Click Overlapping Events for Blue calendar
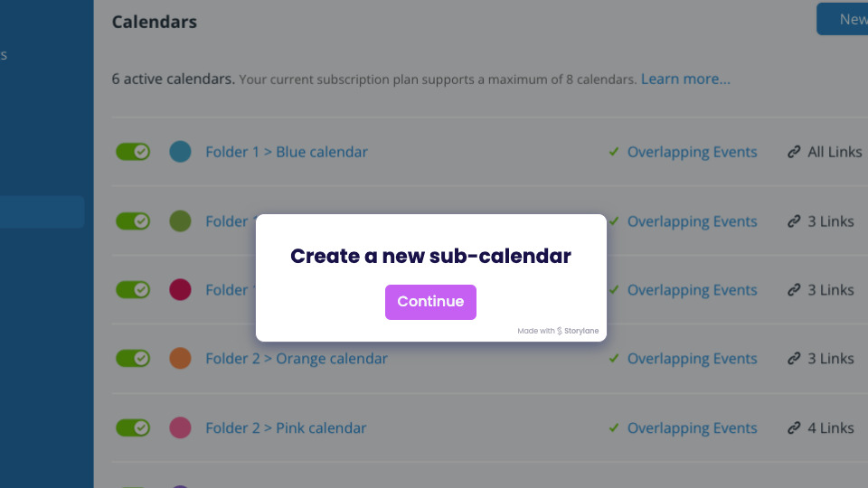Image resolution: width=868 pixels, height=488 pixels. point(692,152)
